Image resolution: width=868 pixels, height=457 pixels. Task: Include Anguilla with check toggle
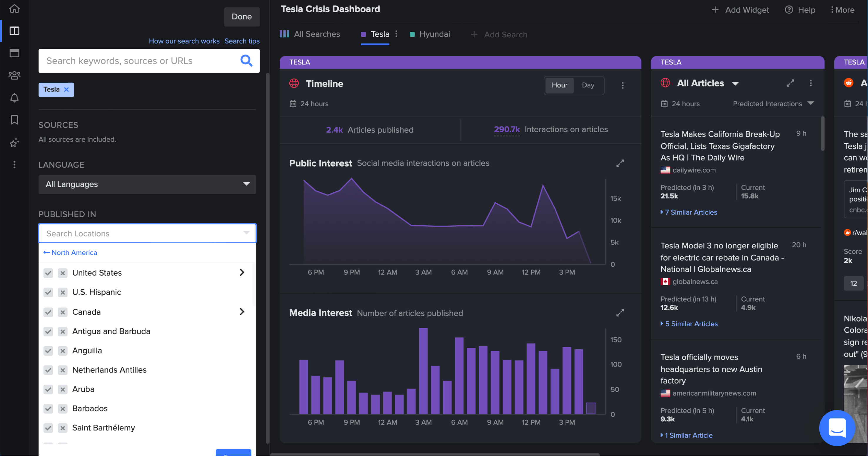coord(48,351)
